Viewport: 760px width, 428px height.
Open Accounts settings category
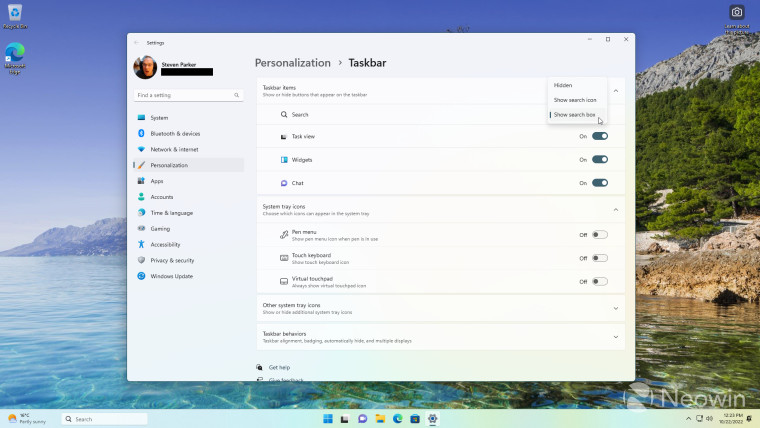pos(188,197)
